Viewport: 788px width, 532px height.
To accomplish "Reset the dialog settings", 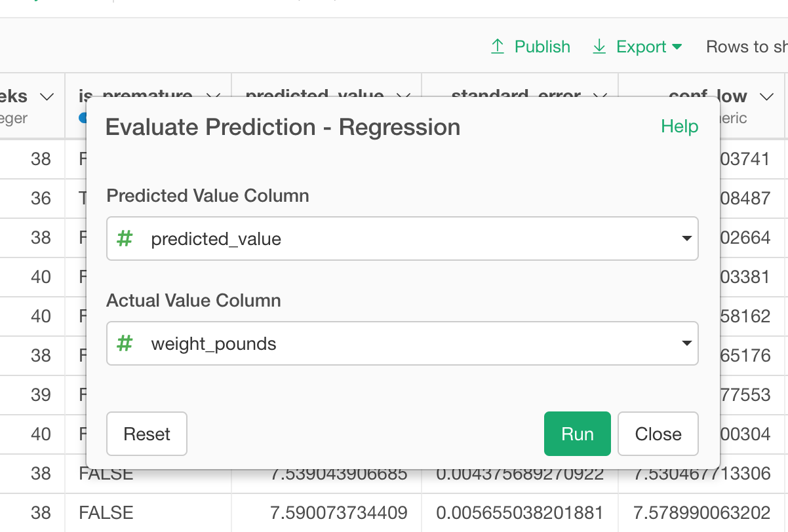I will tap(147, 434).
